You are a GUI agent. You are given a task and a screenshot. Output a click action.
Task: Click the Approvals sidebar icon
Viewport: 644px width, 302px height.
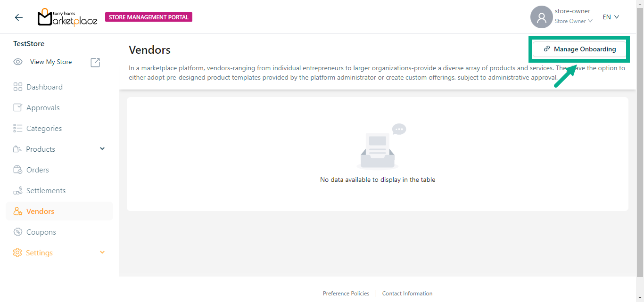[x=18, y=107]
